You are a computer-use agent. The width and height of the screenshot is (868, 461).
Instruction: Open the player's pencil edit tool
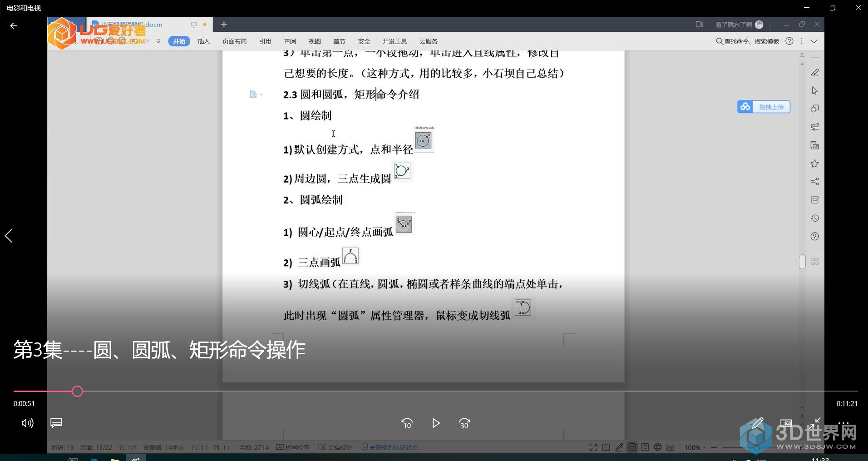[x=757, y=423]
